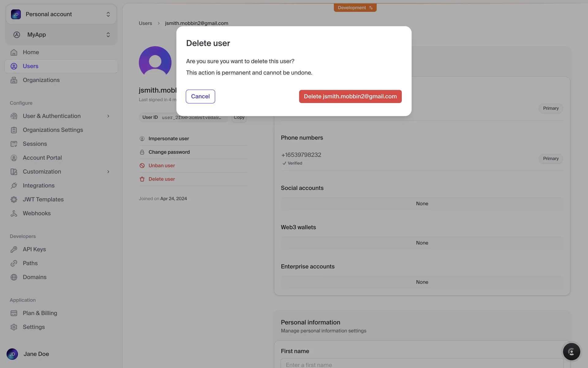Click the Domains globe icon
The width and height of the screenshot is (588, 368).
coord(14,277)
